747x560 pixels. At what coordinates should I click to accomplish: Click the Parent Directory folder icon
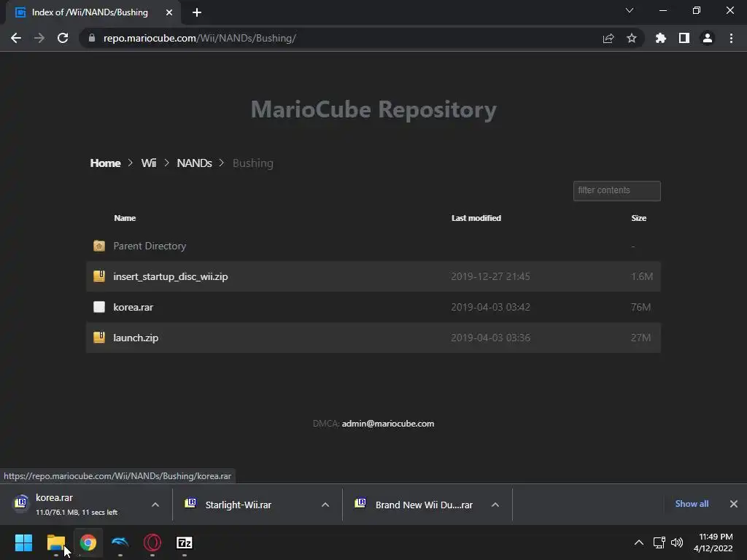pyautogui.click(x=99, y=246)
